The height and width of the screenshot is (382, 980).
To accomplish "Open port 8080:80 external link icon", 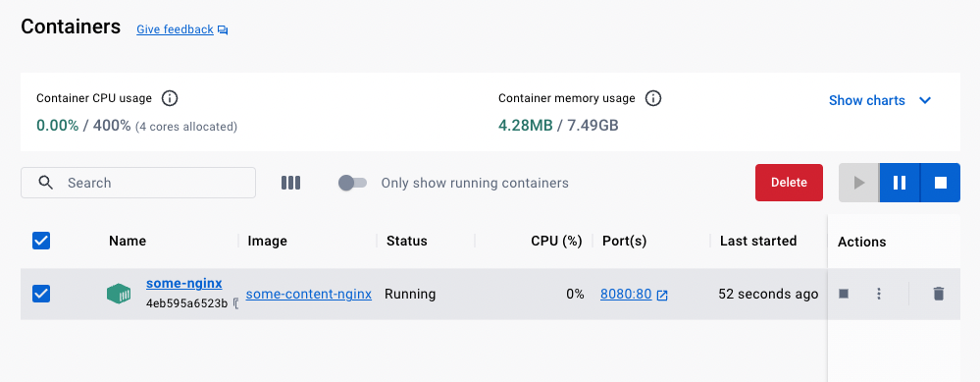I will (662, 296).
